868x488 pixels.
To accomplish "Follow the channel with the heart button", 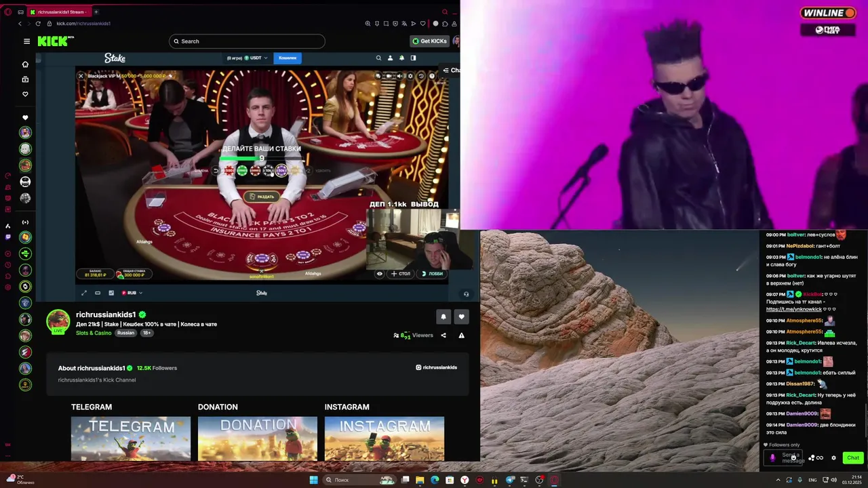I will tap(462, 317).
